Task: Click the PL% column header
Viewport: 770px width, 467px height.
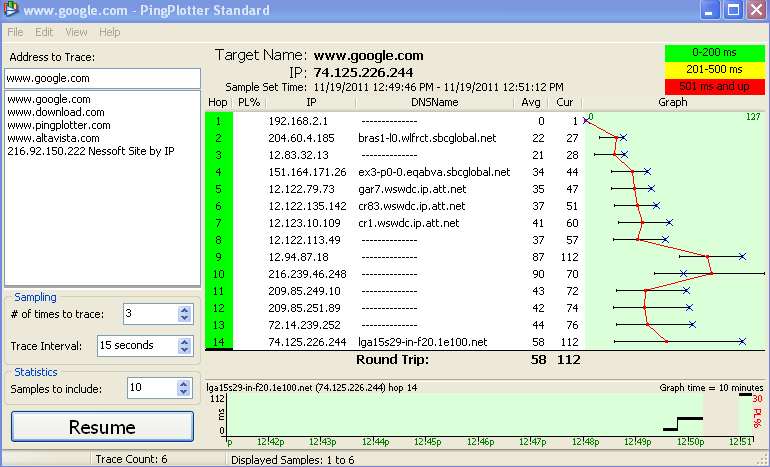Action: (249, 102)
